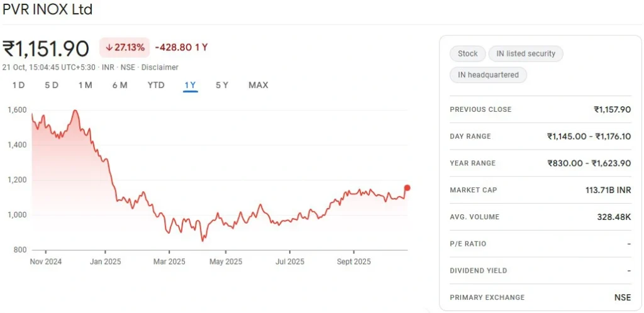Click the 1,600 y-axis label

(17, 110)
